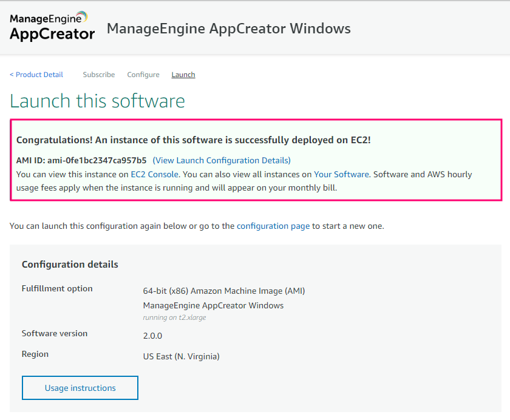Click the running on t2.xlarge text
The height and width of the screenshot is (420, 510).
pos(174,317)
